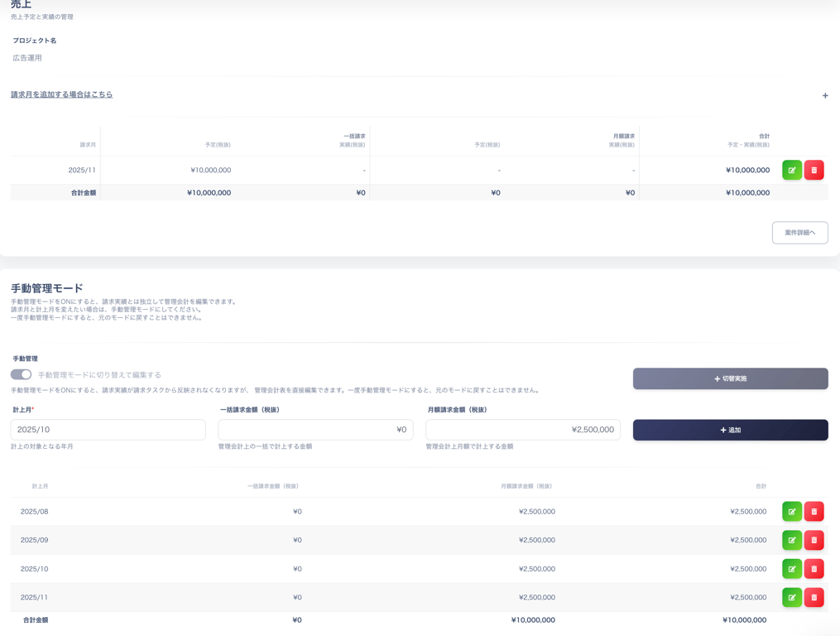Click the lower table's 合計 column header

761,486
